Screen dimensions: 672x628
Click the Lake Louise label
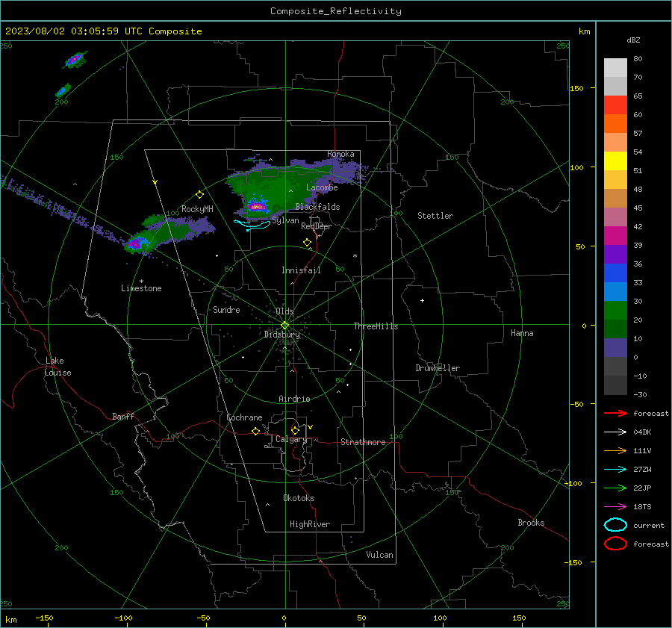point(57,367)
